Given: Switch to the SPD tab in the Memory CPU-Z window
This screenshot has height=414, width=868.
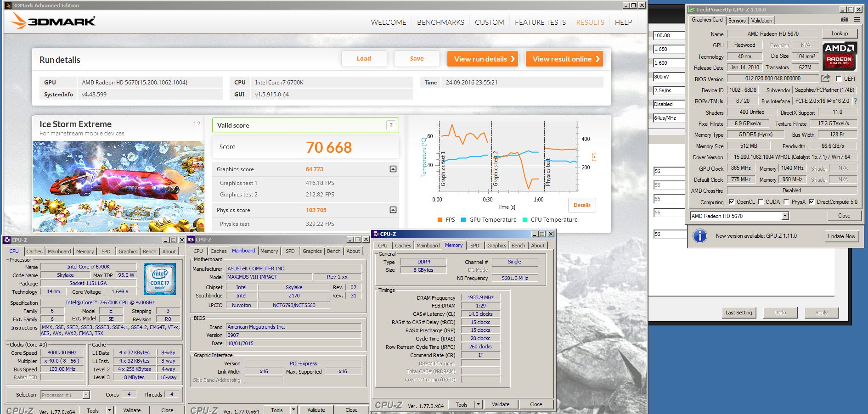Looking at the screenshot, I should click(474, 246).
